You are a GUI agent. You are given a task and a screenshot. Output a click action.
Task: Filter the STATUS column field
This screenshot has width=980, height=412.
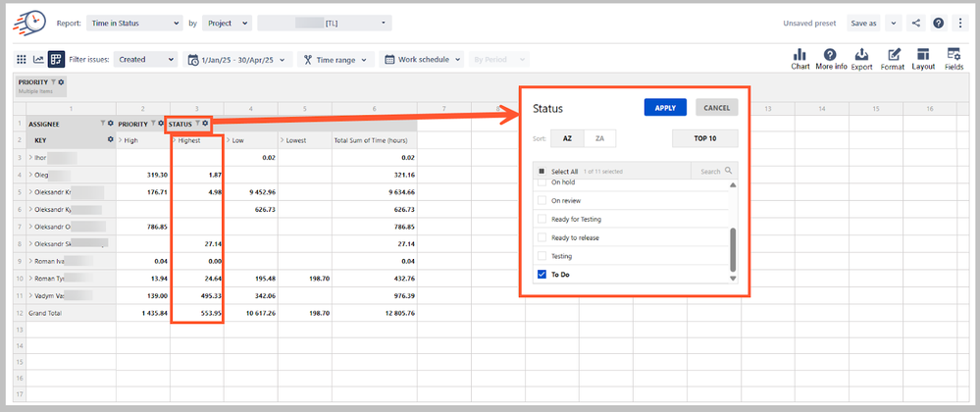(x=197, y=124)
